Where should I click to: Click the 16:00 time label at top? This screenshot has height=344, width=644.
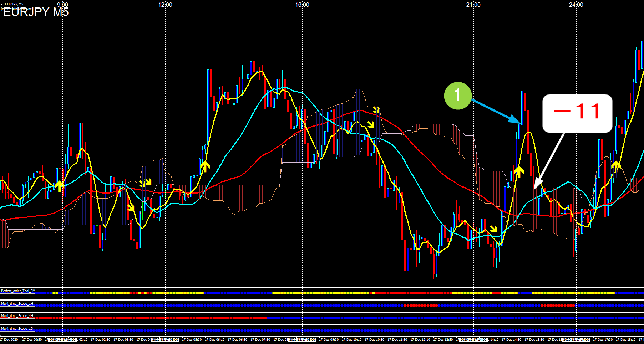point(302,5)
